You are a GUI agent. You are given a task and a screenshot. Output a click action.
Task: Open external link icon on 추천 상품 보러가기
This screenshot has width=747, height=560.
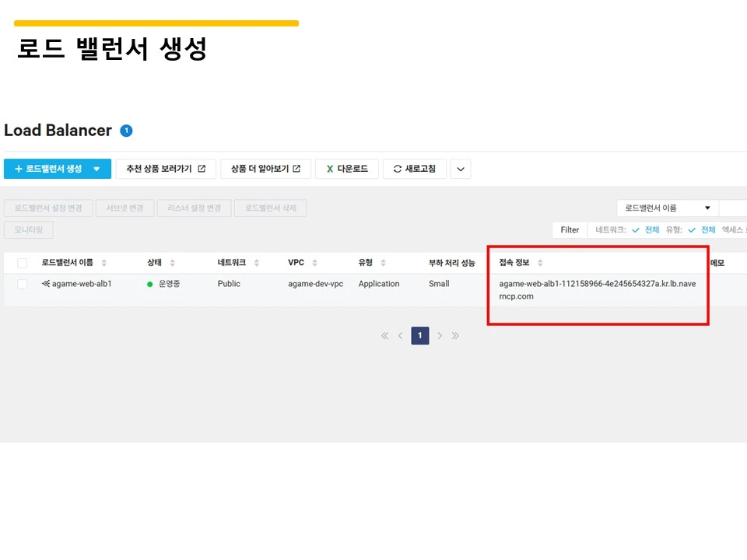click(x=201, y=169)
